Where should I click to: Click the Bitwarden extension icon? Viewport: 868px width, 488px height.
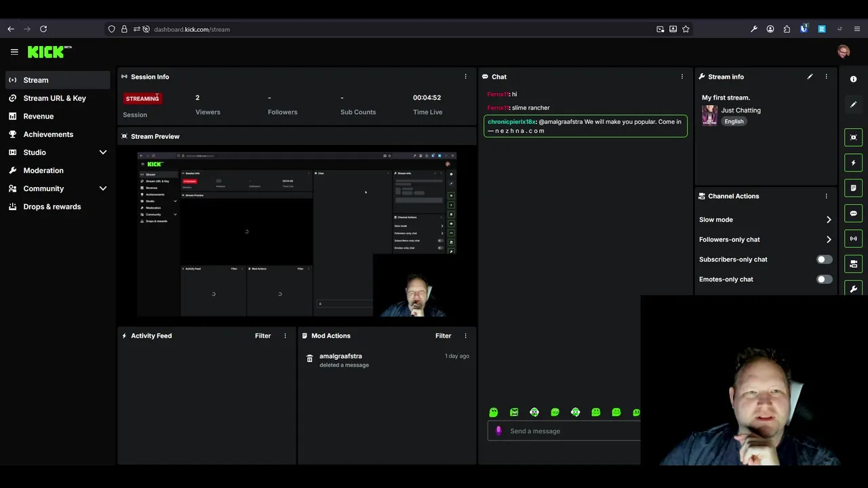coord(804,29)
